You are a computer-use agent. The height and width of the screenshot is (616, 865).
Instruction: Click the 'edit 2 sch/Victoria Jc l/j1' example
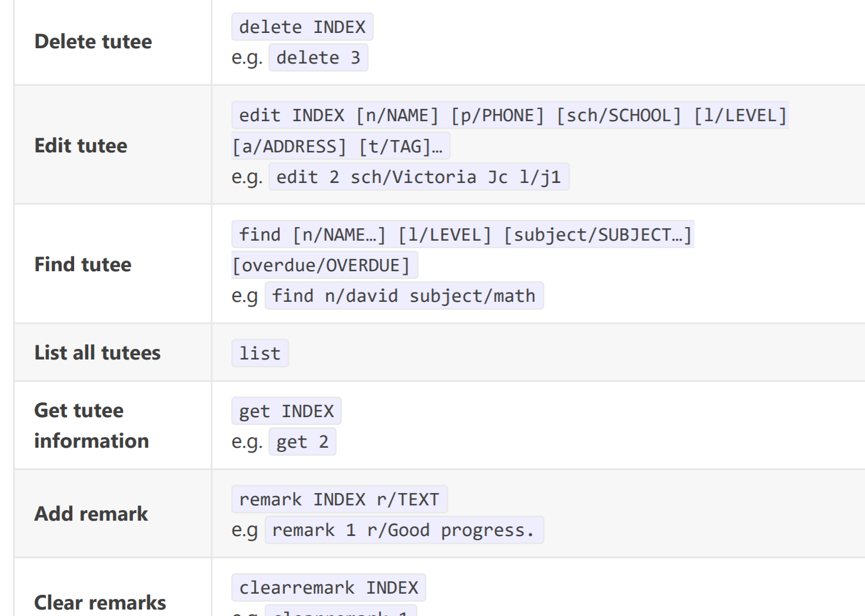click(419, 177)
